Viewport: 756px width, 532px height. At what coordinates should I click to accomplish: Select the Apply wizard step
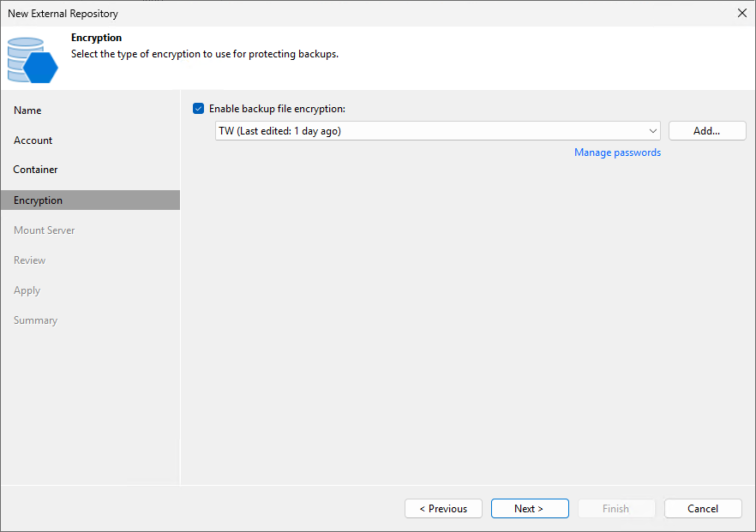pyautogui.click(x=27, y=290)
